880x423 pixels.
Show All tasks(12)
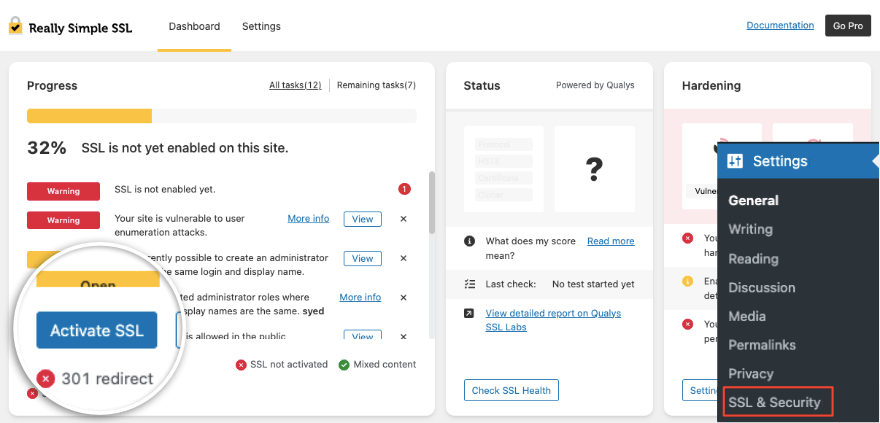tap(295, 85)
